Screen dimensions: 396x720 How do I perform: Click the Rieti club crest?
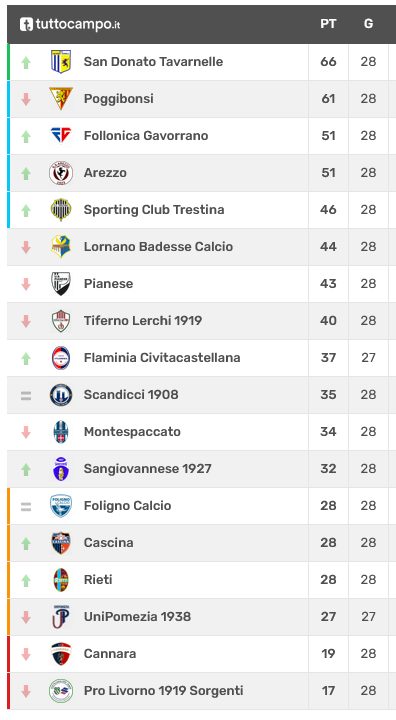61,579
